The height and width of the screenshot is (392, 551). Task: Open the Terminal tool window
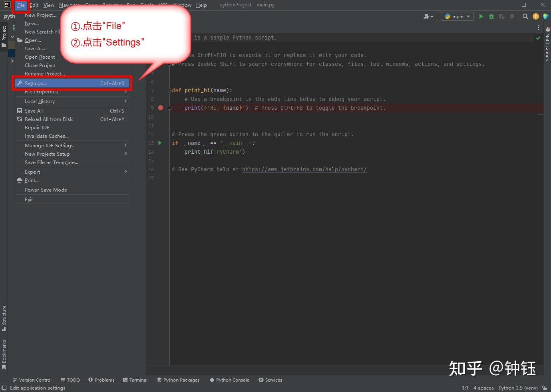(135, 380)
